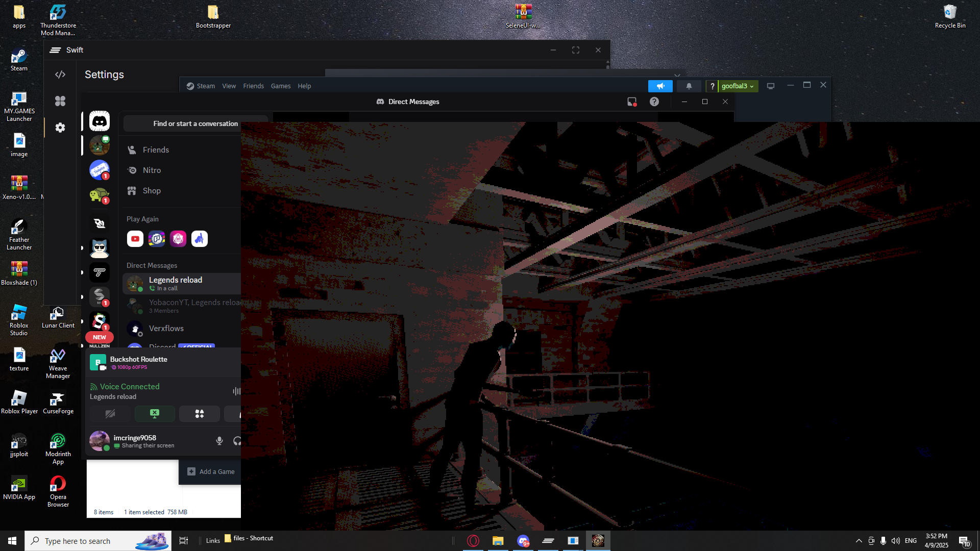This screenshot has height=551, width=980.
Task: Open Swift four-dot apps panel icon
Action: (x=60, y=101)
